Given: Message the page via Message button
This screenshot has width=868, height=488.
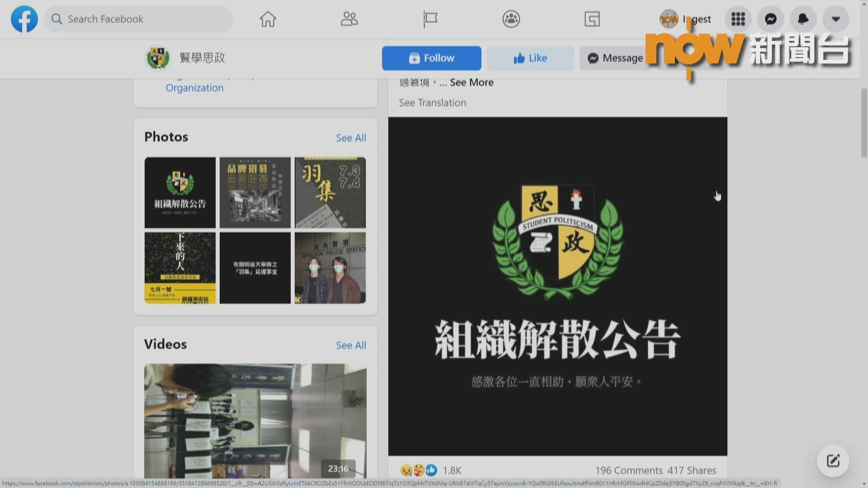Looking at the screenshot, I should [x=615, y=58].
